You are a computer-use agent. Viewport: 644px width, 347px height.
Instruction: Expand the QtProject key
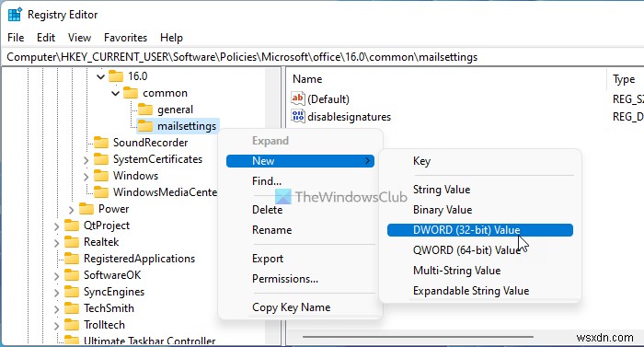[56, 226]
